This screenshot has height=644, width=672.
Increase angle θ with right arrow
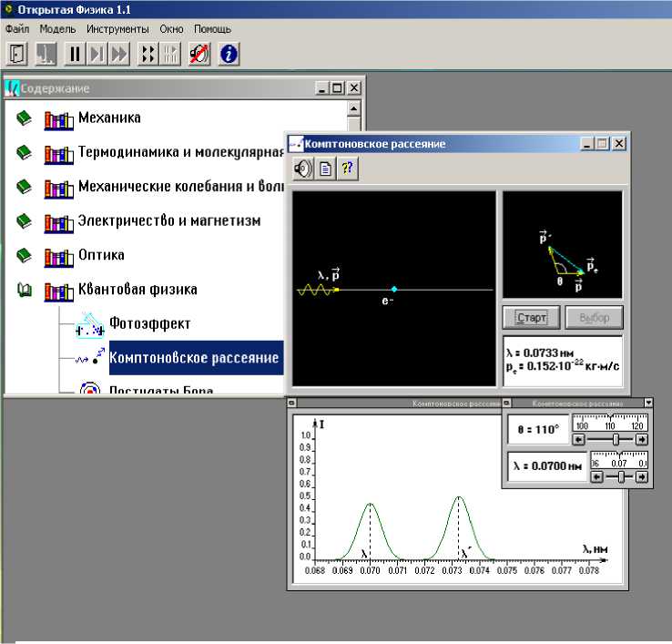(642, 439)
